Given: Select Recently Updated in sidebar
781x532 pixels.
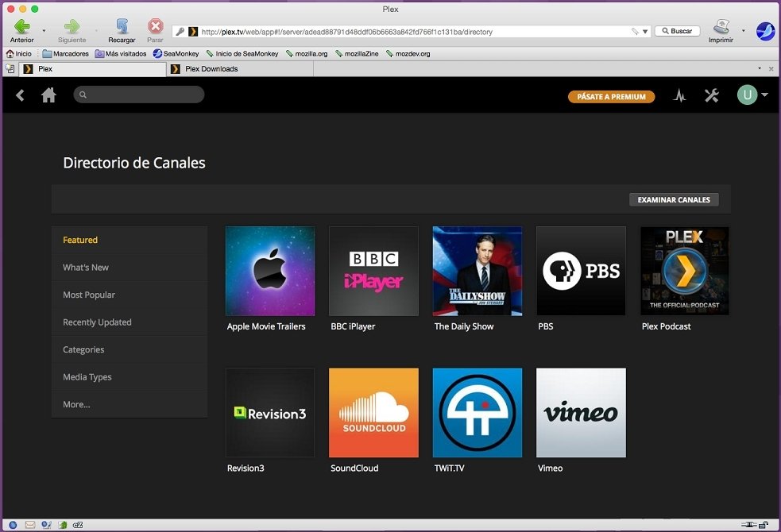Looking at the screenshot, I should click(129, 322).
